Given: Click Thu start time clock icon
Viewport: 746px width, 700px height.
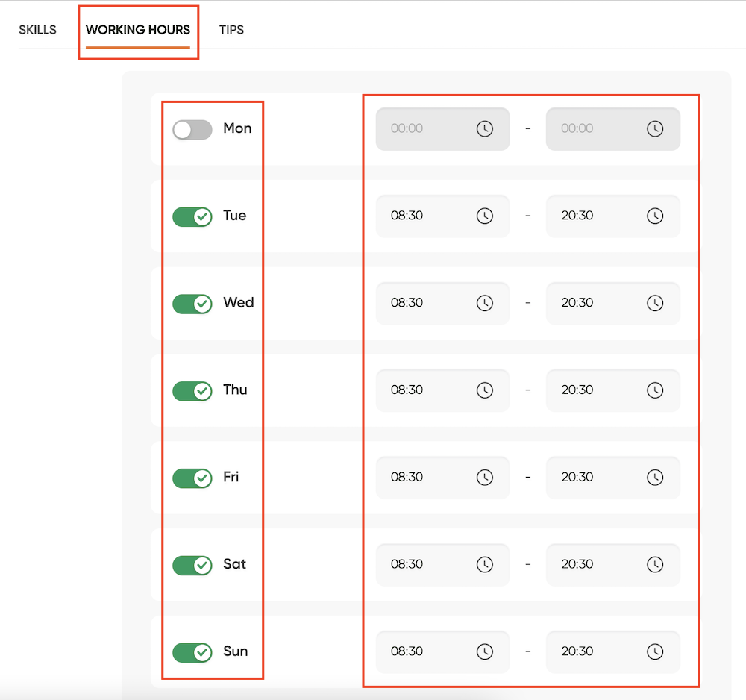Looking at the screenshot, I should pyautogui.click(x=485, y=390).
